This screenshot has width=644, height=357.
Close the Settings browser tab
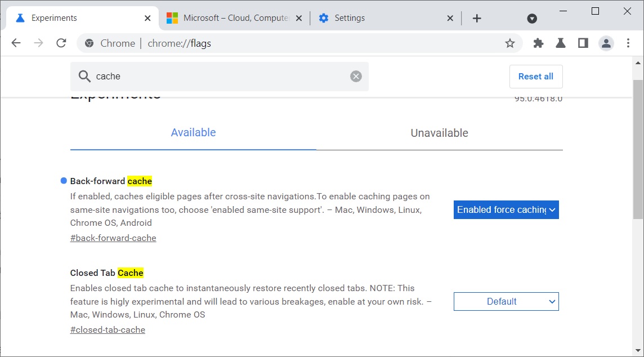coord(450,18)
